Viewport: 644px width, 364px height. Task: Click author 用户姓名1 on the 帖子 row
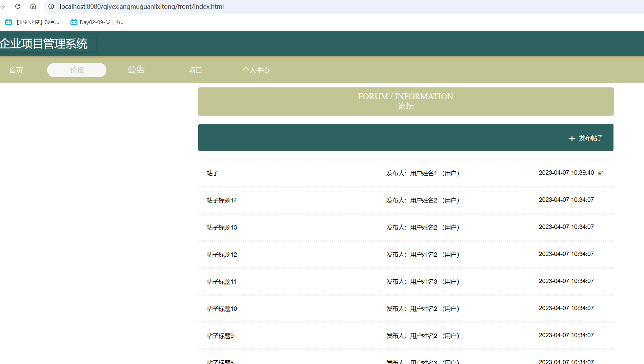click(424, 173)
